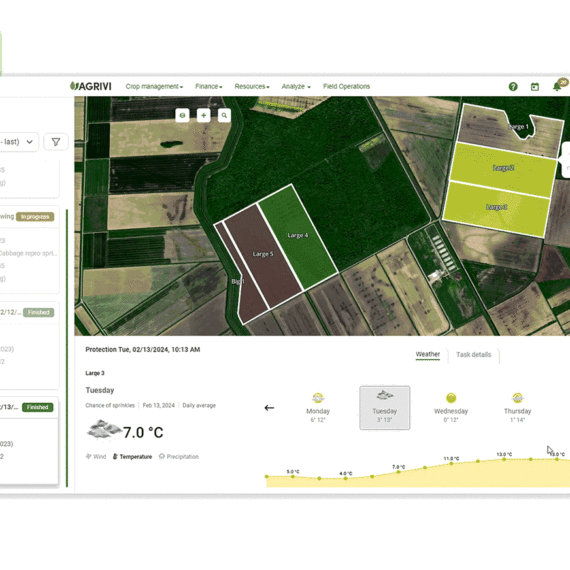Switch chart to Precipitation view
This screenshot has width=570, height=570.
tap(179, 457)
